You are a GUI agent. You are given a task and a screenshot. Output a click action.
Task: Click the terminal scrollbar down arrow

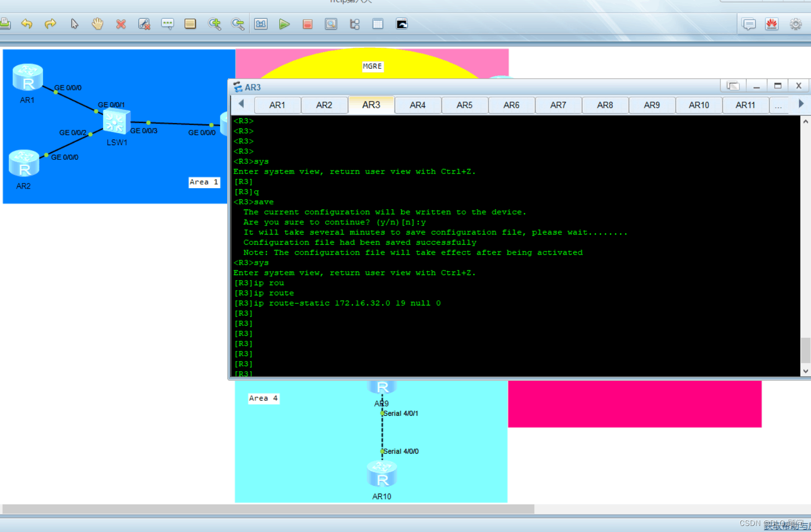[x=805, y=371]
